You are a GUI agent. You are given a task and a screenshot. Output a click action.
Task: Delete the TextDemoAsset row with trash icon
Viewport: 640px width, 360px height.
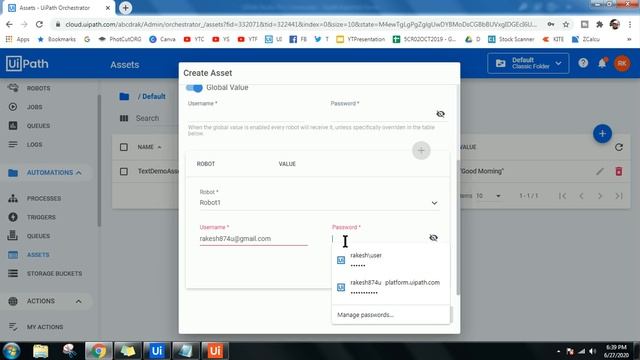619,171
